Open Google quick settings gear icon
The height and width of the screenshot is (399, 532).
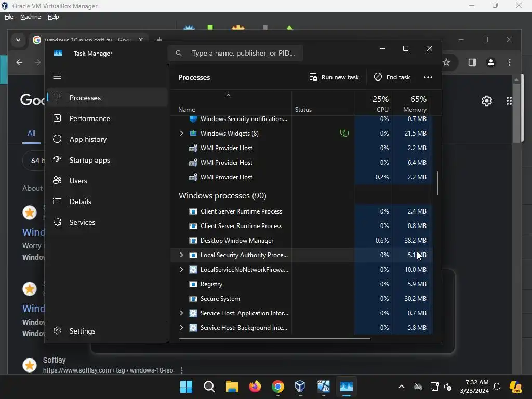[x=486, y=101]
